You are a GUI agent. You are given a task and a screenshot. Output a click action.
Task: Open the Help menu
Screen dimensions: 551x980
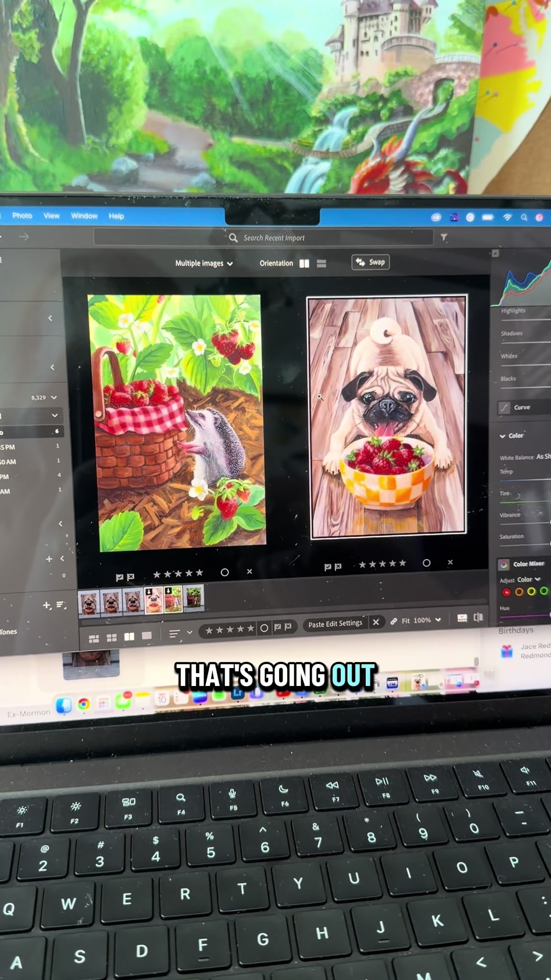(116, 216)
